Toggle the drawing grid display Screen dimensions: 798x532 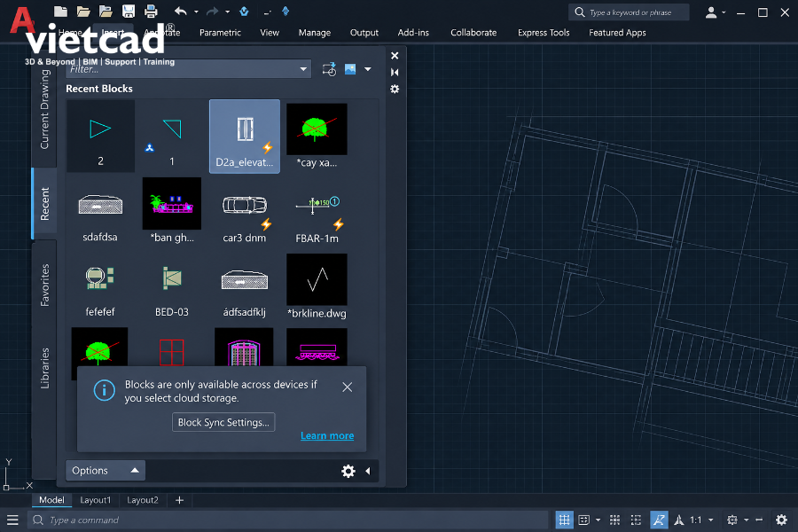click(x=564, y=520)
